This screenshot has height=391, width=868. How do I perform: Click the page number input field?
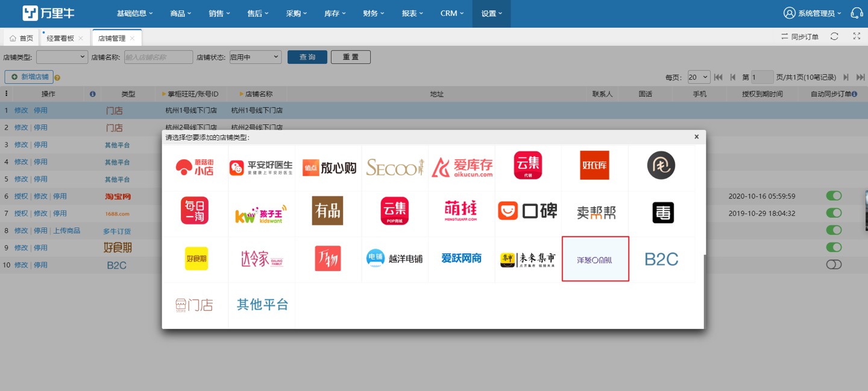pyautogui.click(x=762, y=77)
